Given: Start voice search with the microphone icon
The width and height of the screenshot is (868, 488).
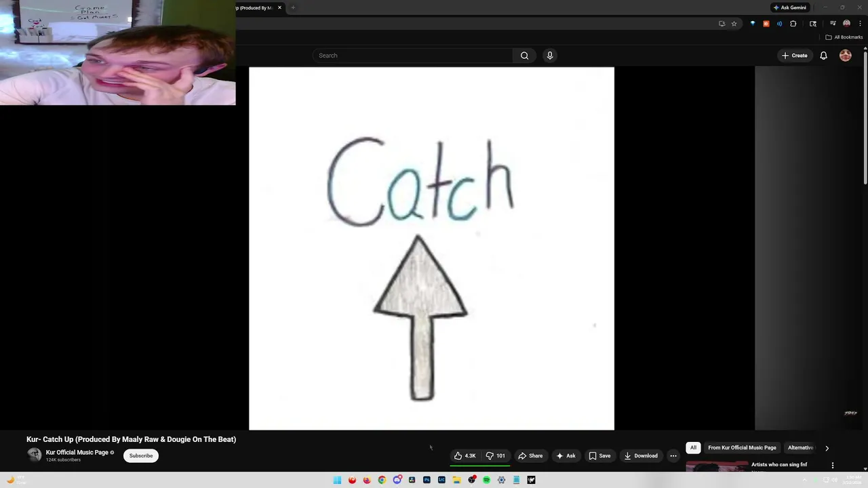Looking at the screenshot, I should pos(550,56).
